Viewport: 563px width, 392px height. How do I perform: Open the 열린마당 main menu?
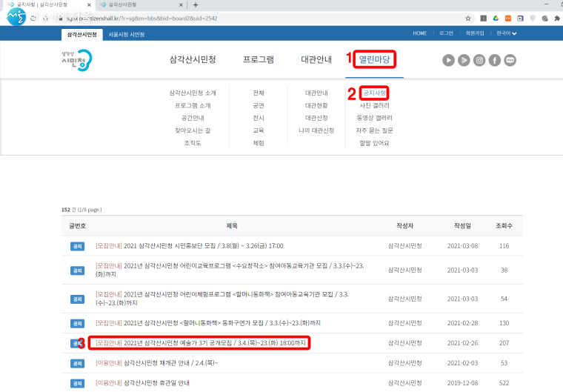[374, 59]
